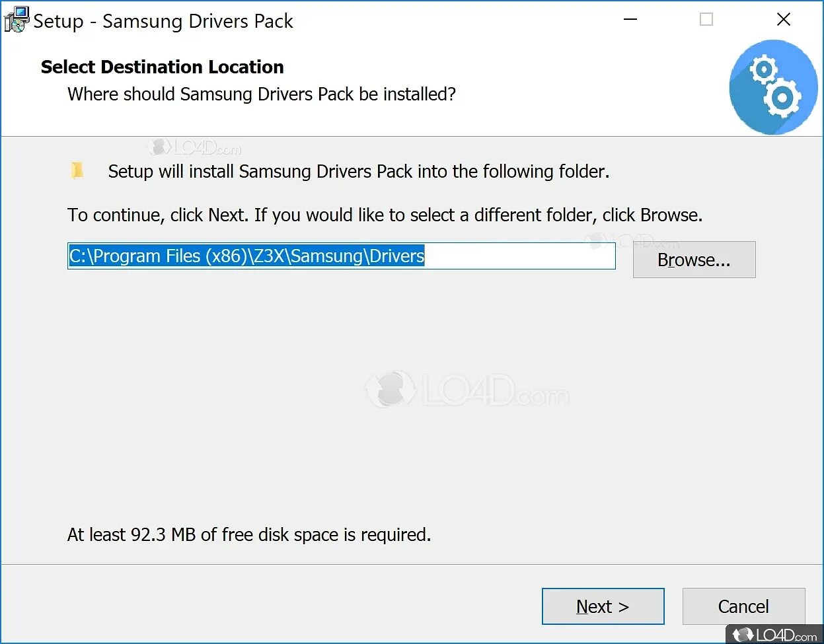Screen dimensions: 824x644
Task: Click the "Where should Samsung Drivers Pack be installed?" text
Action: pos(262,94)
